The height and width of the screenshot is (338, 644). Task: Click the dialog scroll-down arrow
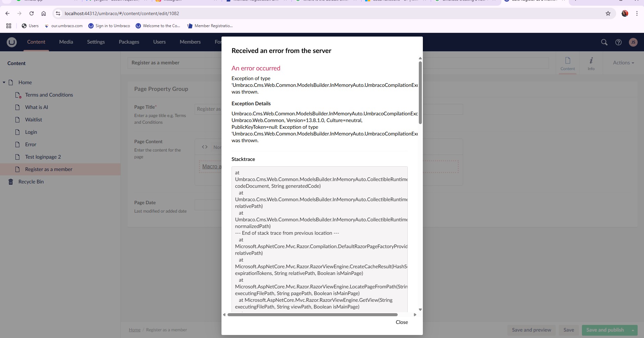tap(420, 309)
